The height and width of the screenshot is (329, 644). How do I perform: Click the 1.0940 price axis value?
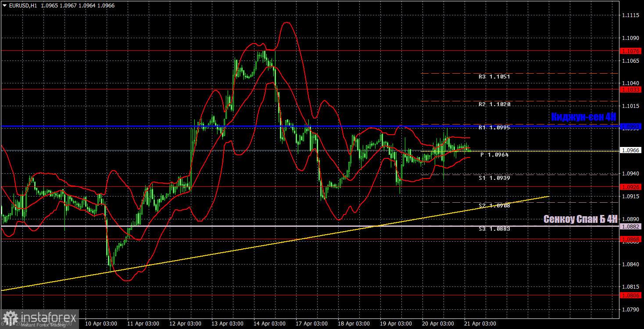(631, 174)
